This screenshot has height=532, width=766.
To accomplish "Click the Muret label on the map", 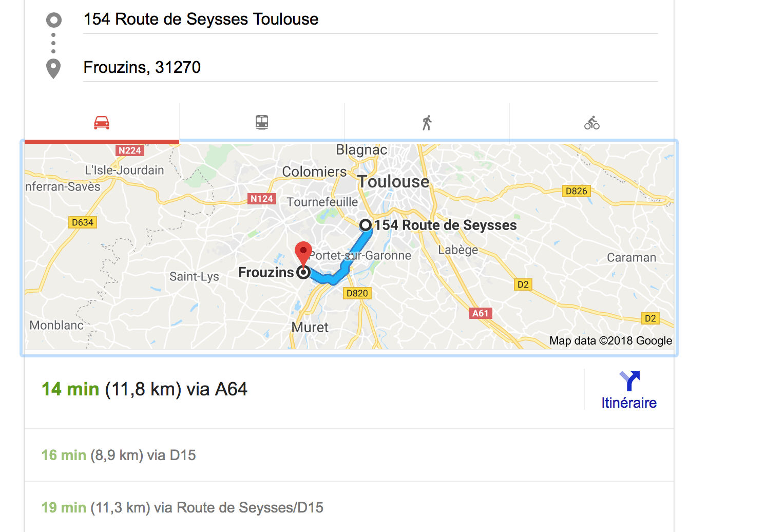I will 310,327.
